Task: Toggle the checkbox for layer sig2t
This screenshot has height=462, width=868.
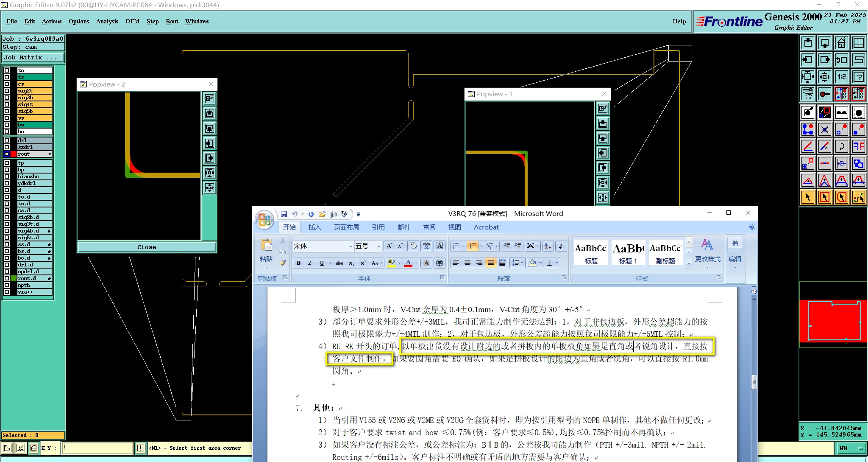Action: click(x=7, y=91)
